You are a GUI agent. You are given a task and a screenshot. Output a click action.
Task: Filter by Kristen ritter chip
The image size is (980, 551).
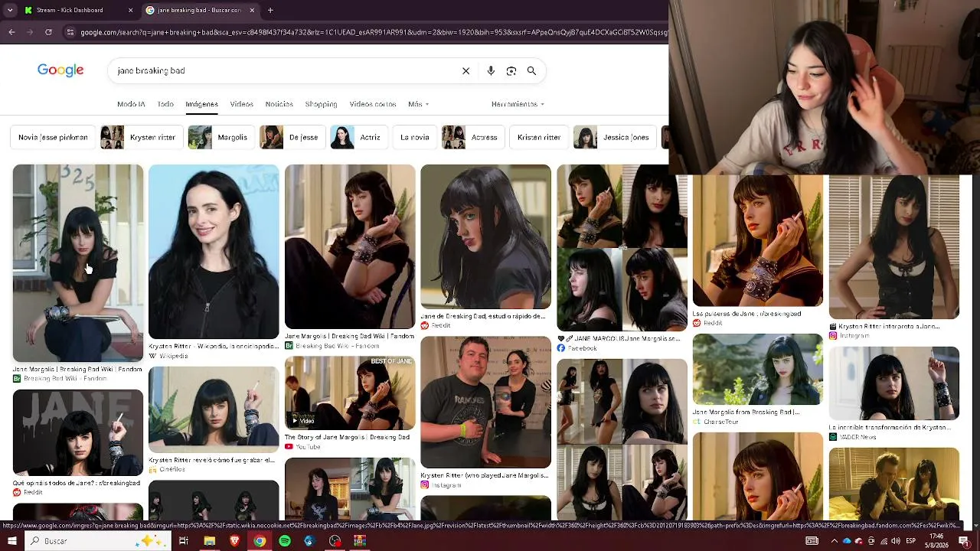539,138
